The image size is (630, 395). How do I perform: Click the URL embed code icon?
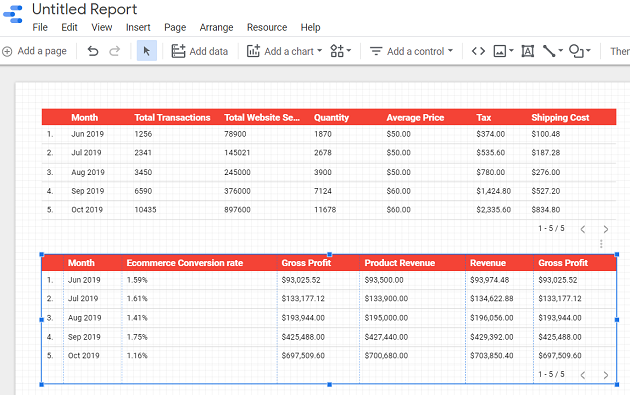pos(478,51)
